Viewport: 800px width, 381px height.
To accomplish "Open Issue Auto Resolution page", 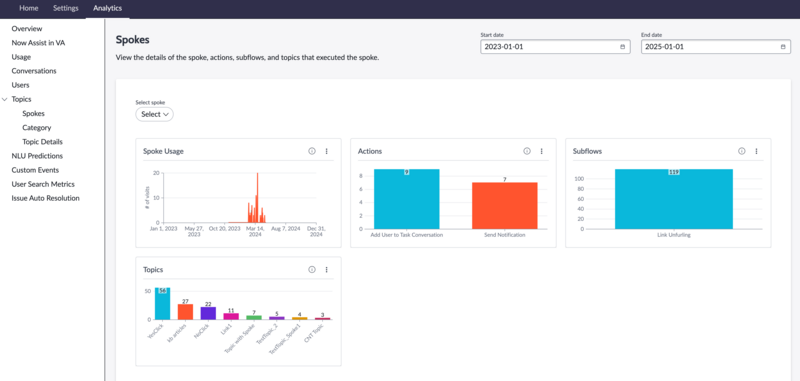I will pyautogui.click(x=45, y=198).
